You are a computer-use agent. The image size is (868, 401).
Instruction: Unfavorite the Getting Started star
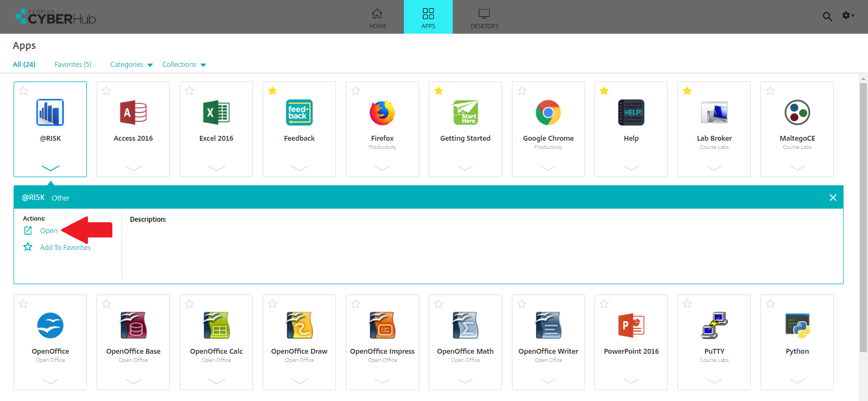pyautogui.click(x=439, y=91)
